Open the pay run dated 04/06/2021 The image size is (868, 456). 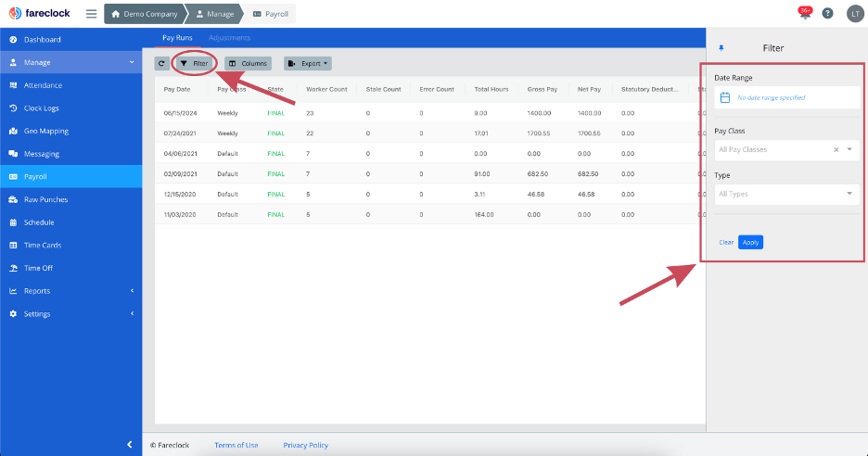[430, 154]
